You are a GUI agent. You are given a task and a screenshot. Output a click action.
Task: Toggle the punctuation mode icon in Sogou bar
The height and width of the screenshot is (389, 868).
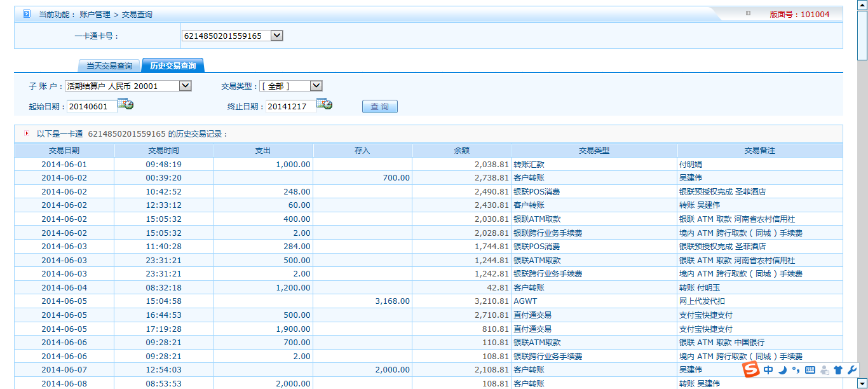coord(796,370)
